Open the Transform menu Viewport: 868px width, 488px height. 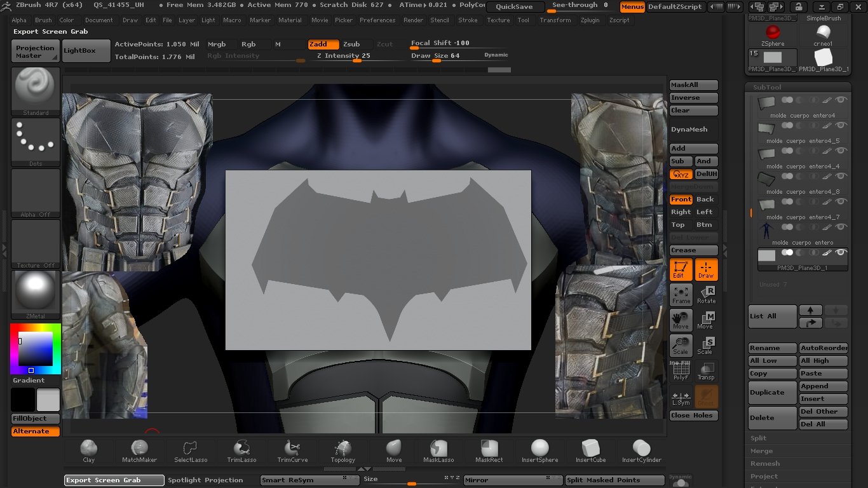[x=555, y=20]
